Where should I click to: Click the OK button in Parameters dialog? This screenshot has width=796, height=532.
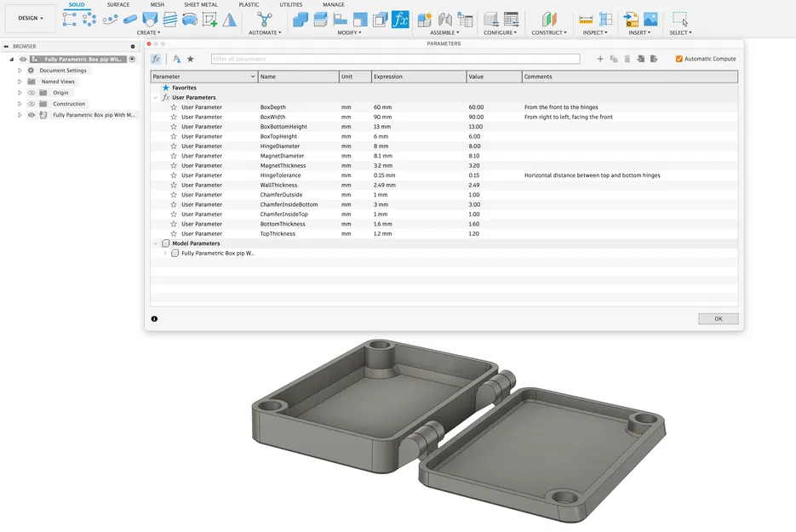pyautogui.click(x=718, y=318)
